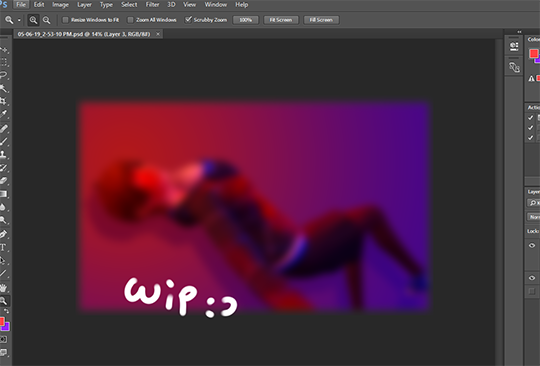This screenshot has width=540, height=366.
Task: Hide the top layer using its eye icon
Action: click(x=532, y=245)
